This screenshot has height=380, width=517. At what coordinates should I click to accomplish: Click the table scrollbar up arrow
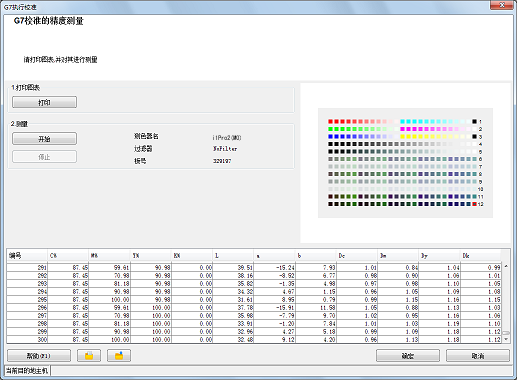pos(506,266)
